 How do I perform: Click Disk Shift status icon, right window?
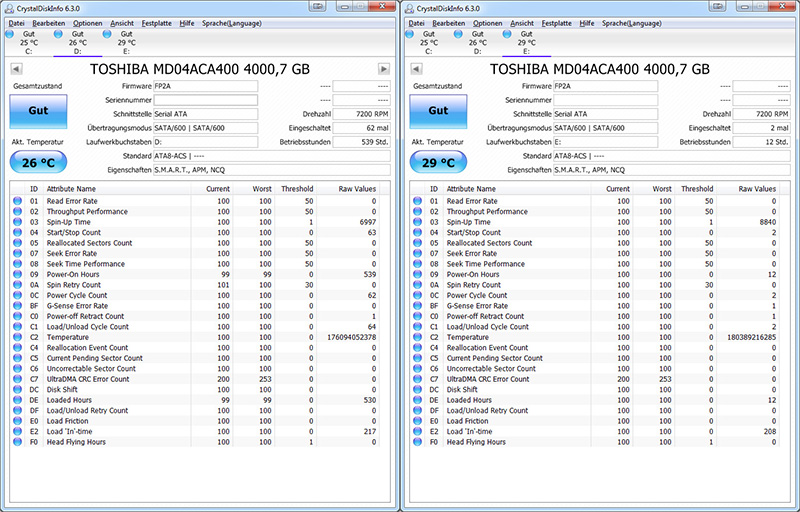coord(418,389)
